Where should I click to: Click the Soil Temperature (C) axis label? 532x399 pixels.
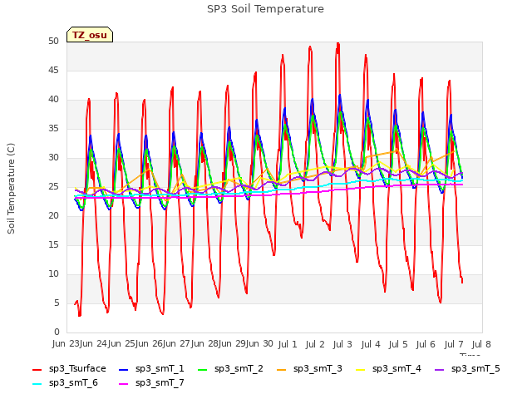point(11,189)
